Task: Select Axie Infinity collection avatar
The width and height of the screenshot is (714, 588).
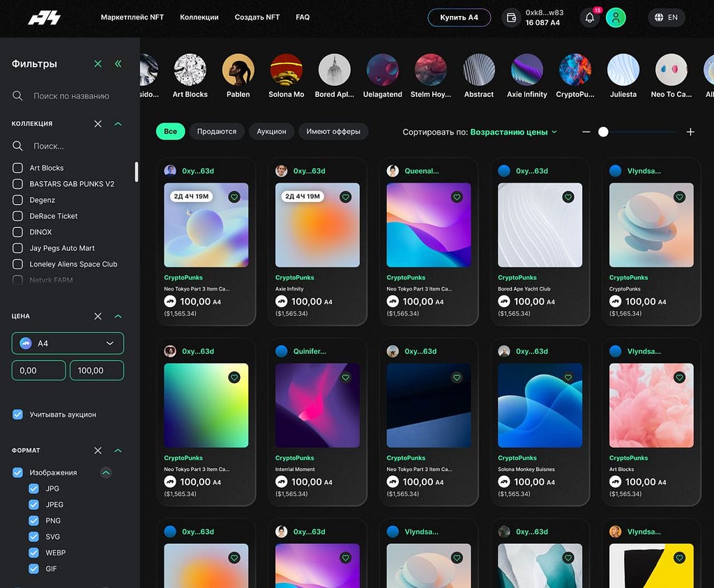Action: tap(527, 70)
